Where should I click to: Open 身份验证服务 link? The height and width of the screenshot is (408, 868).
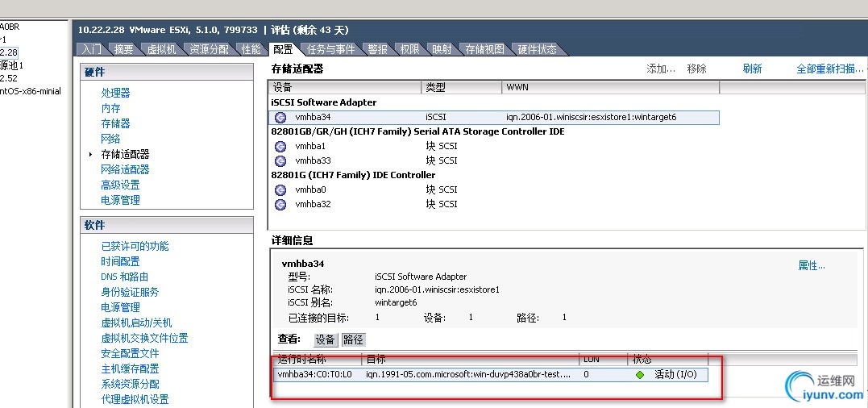point(130,293)
